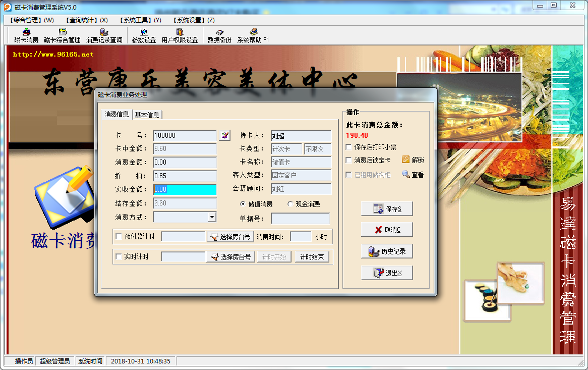Viewport: 588px width, 370px height.
Task: Expand the 消费方式 dropdown
Action: [212, 217]
